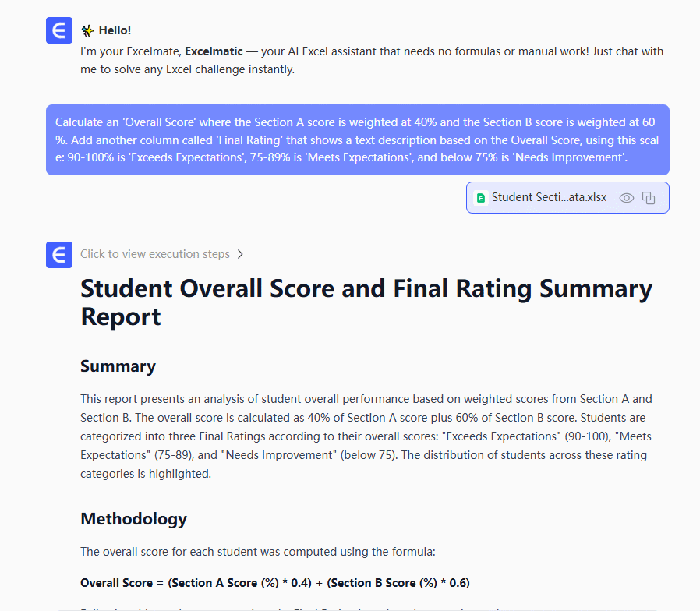
Task: Click the Methodology section heading
Action: [x=133, y=519]
